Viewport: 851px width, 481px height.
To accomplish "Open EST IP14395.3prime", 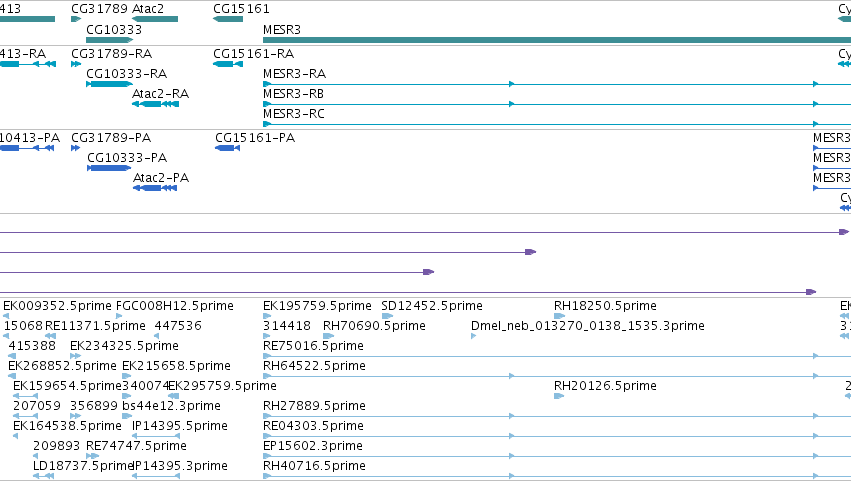I will pyautogui.click(x=180, y=467).
